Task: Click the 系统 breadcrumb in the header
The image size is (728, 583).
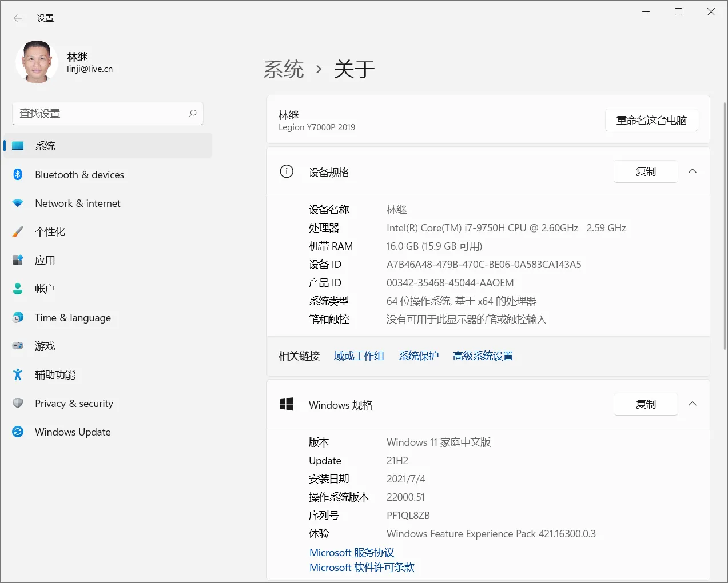Action: (284, 69)
